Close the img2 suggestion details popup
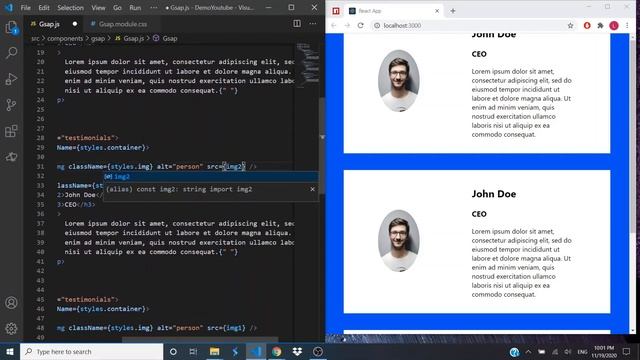 (x=312, y=189)
